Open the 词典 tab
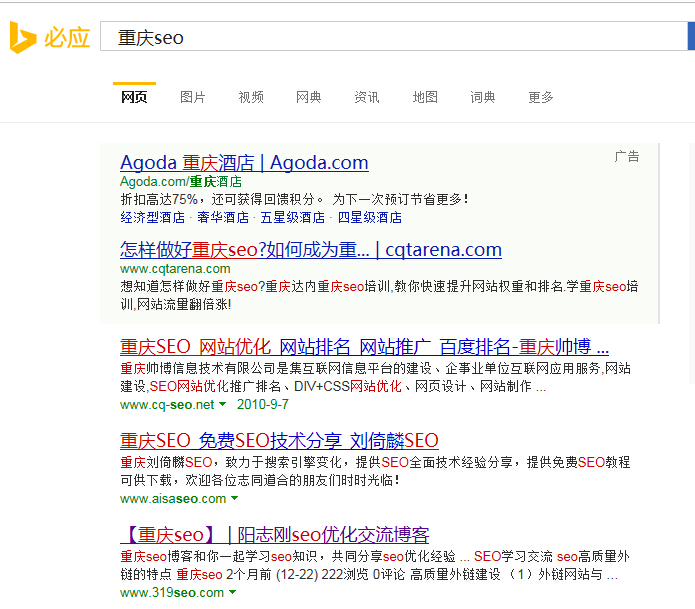 pyautogui.click(x=483, y=97)
